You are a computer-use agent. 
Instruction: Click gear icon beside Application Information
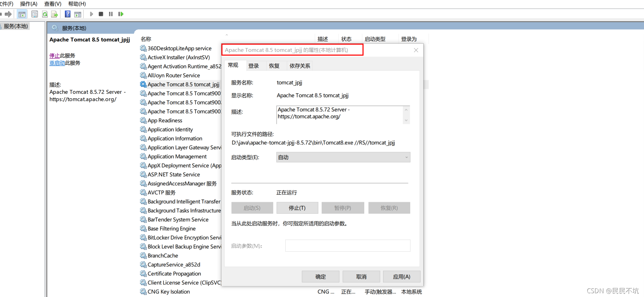(x=143, y=138)
